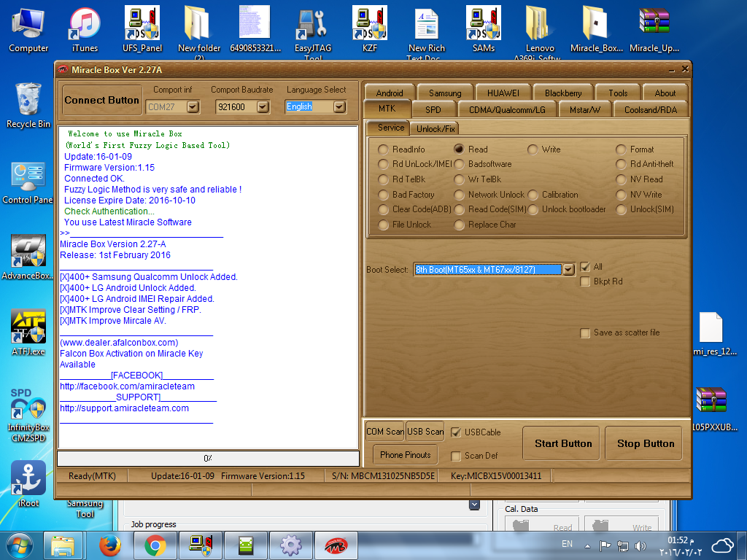Expand the Comport inf COM27 dropdown
Screen dimensions: 747x560
(193, 107)
